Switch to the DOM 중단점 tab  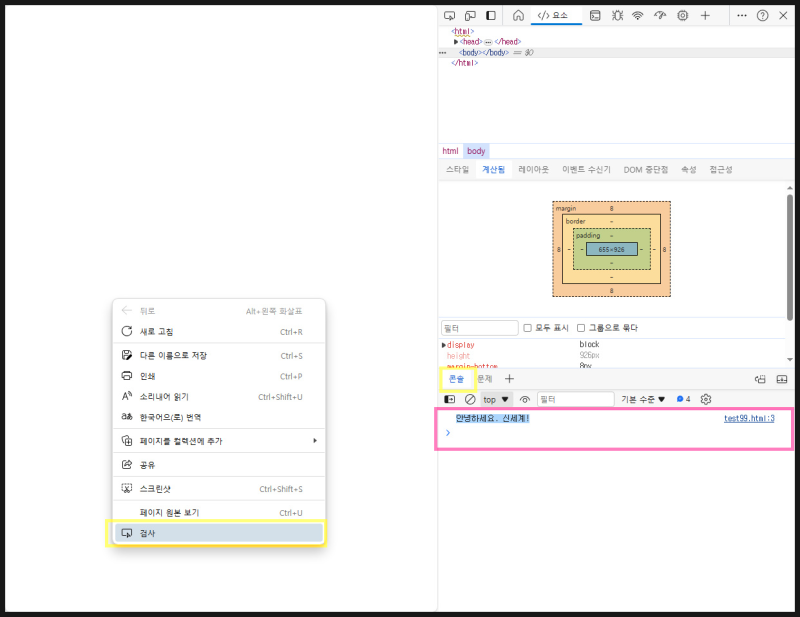(x=646, y=169)
